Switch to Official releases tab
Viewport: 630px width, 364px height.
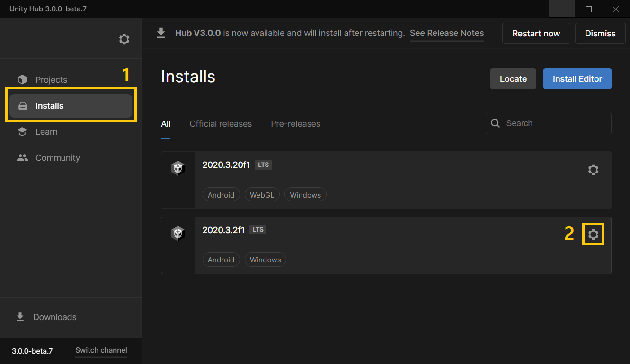[221, 124]
